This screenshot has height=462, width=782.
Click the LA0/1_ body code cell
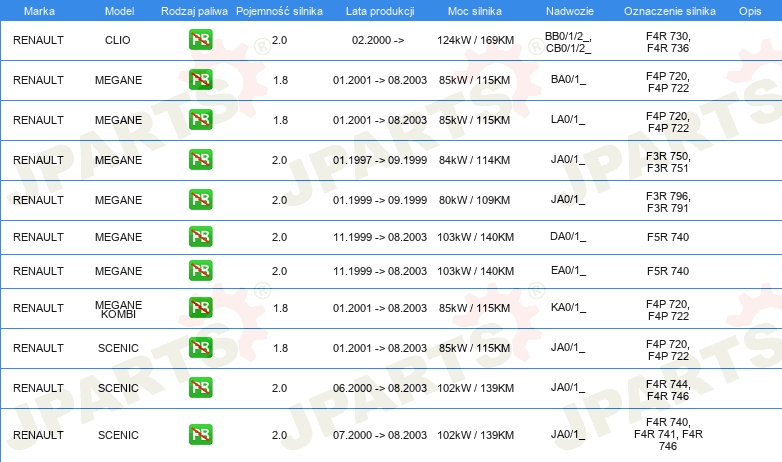click(568, 120)
